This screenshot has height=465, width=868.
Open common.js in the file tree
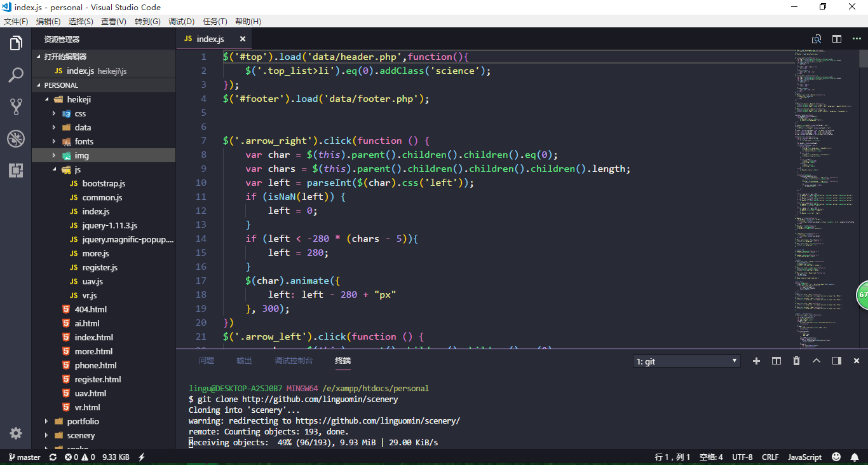(x=104, y=197)
